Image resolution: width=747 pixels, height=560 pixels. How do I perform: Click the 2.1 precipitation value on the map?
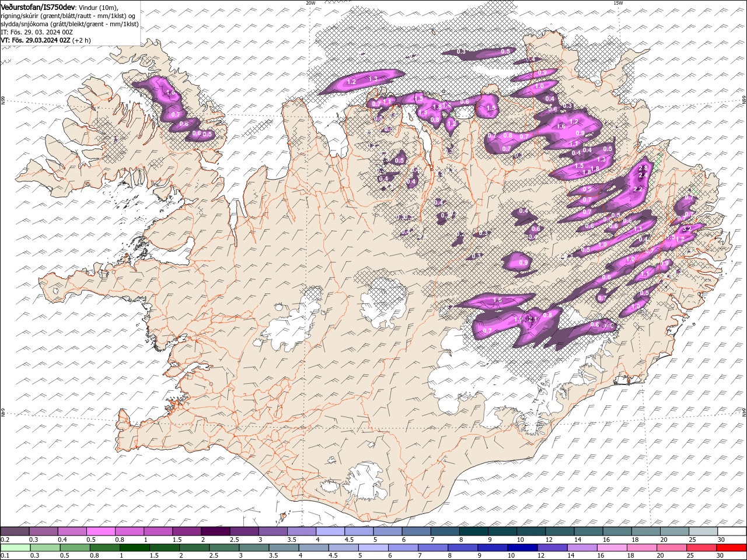coord(532,320)
